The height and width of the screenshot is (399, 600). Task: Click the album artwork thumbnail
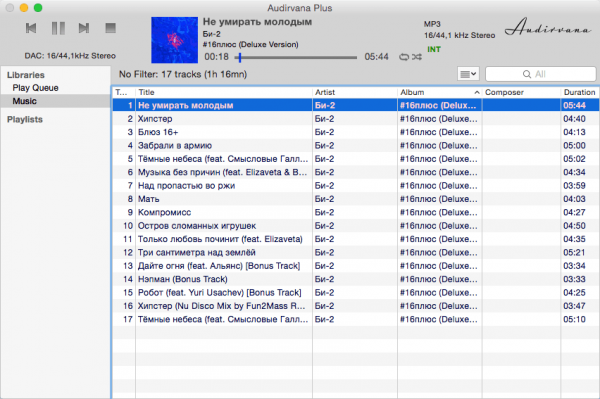[x=174, y=40]
